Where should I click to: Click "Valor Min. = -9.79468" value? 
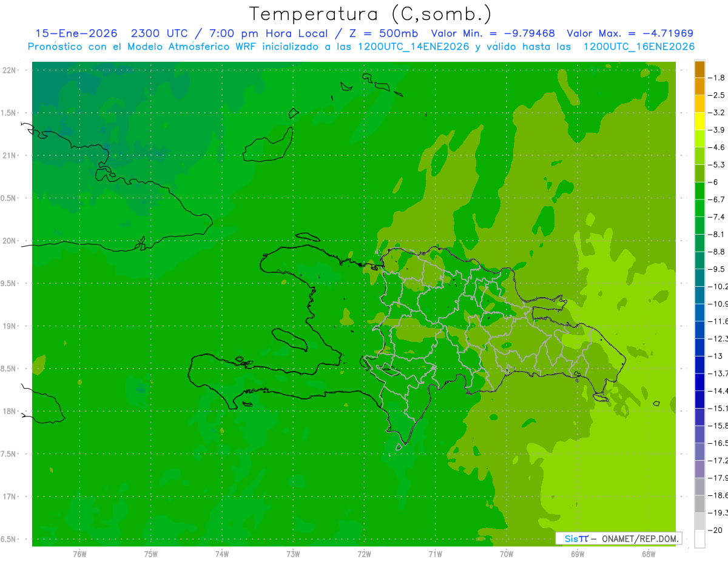[493, 33]
